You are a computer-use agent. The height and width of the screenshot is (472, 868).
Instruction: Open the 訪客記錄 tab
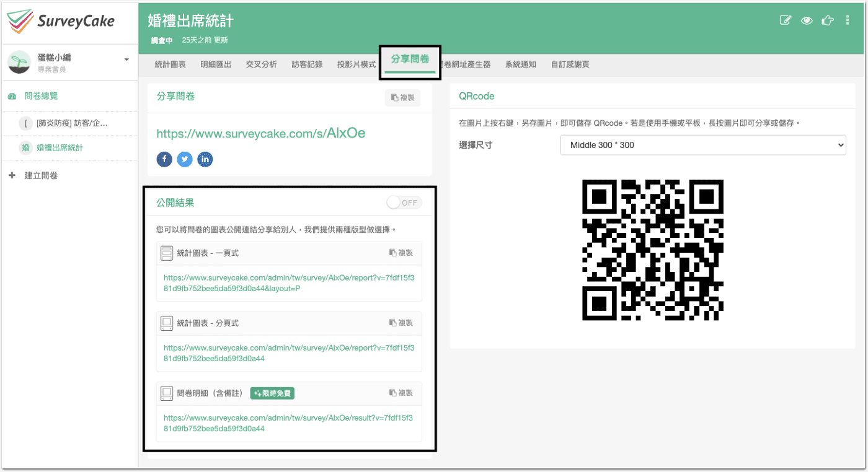(x=307, y=64)
